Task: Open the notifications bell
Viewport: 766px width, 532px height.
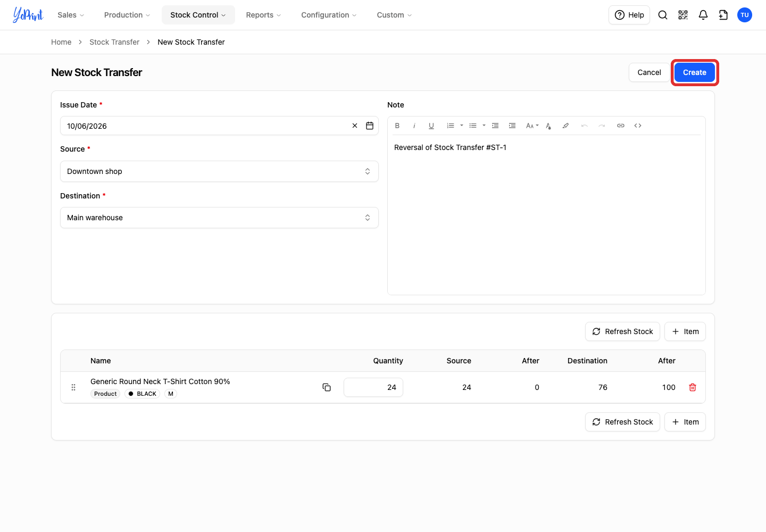Action: click(x=703, y=15)
